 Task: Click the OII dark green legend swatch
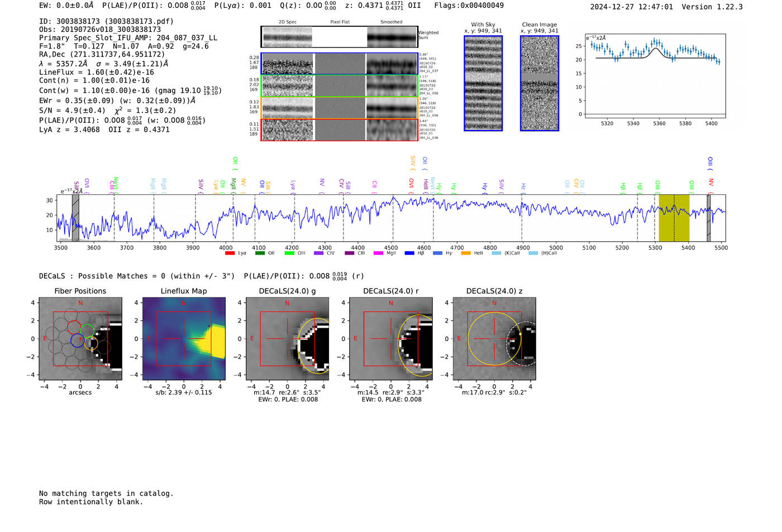click(260, 253)
